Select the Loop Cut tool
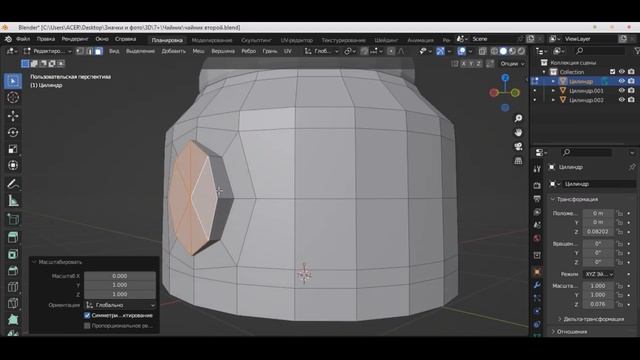The height and width of the screenshot is (360, 640). 13,287
